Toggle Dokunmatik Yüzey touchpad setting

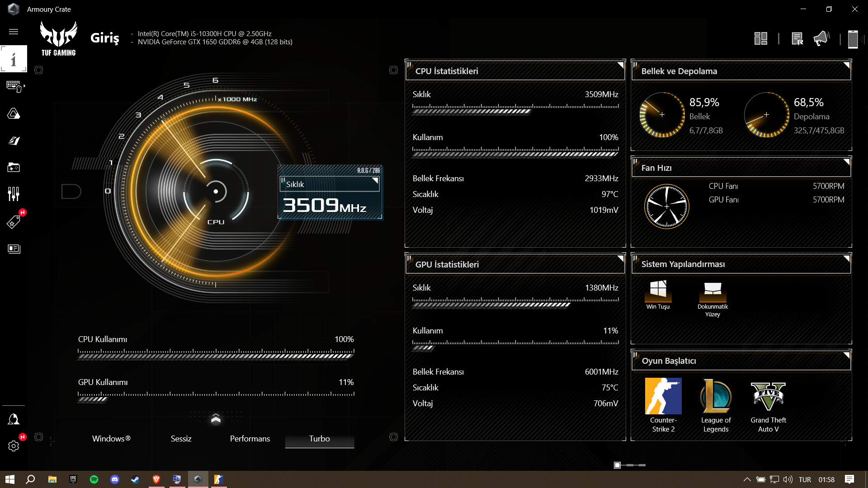[x=712, y=291]
